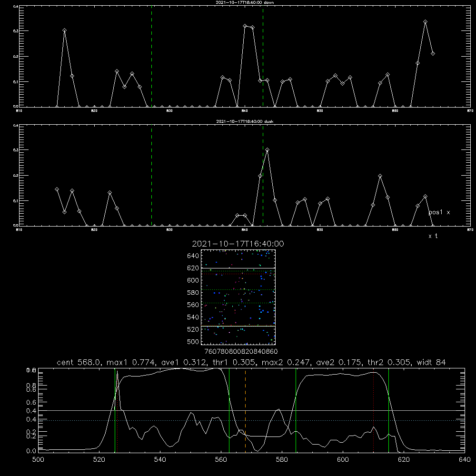Click the 'x t' label below the dusk plot
The height and width of the screenshot is (476, 476).
tap(433, 236)
